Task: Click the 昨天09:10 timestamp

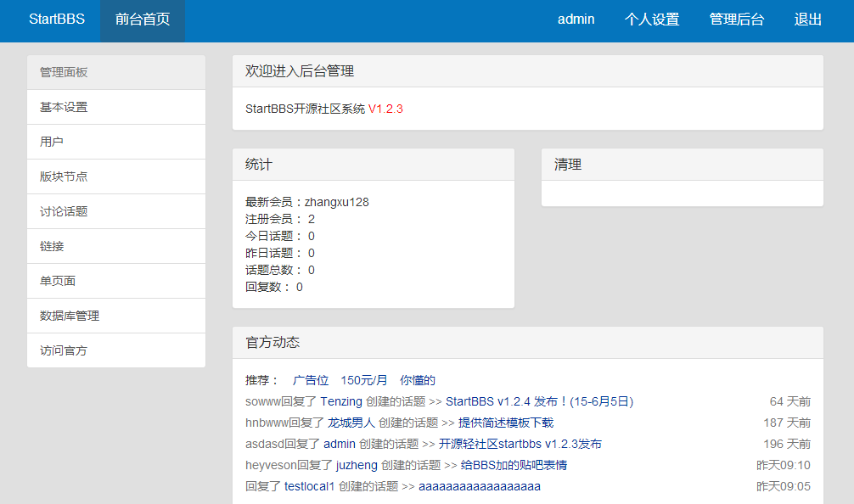Action: click(x=784, y=465)
